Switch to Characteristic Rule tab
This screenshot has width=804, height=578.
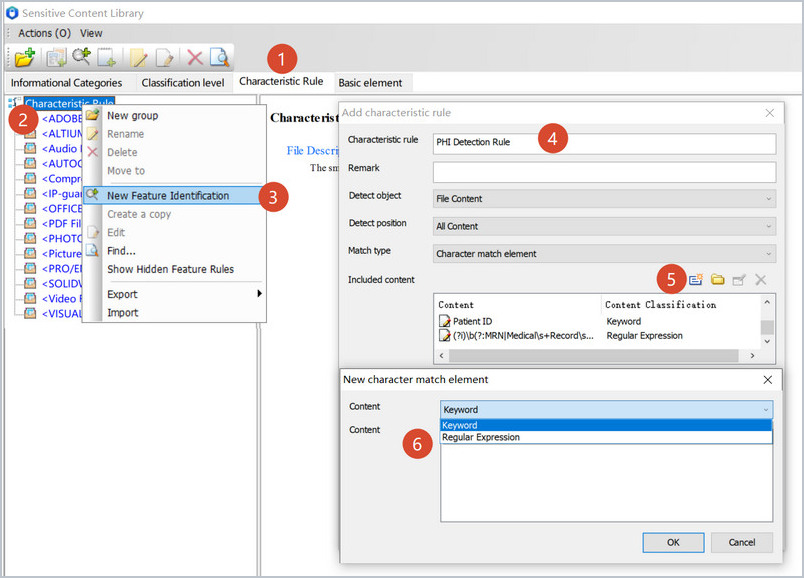pyautogui.click(x=281, y=81)
